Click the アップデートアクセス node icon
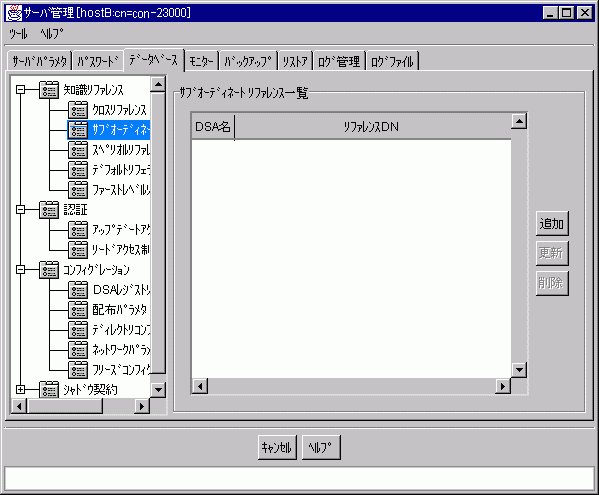The height and width of the screenshot is (495, 599). [78, 230]
